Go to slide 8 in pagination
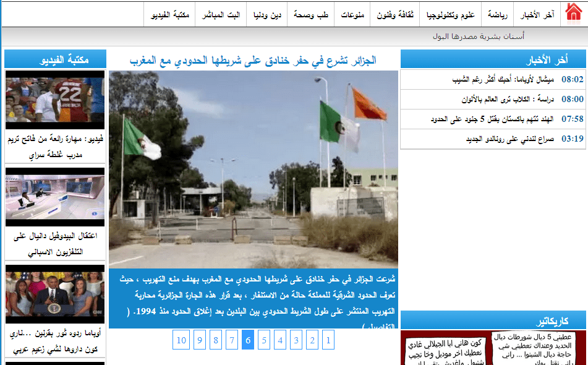Screen dimensions: 588x365 click(216, 340)
